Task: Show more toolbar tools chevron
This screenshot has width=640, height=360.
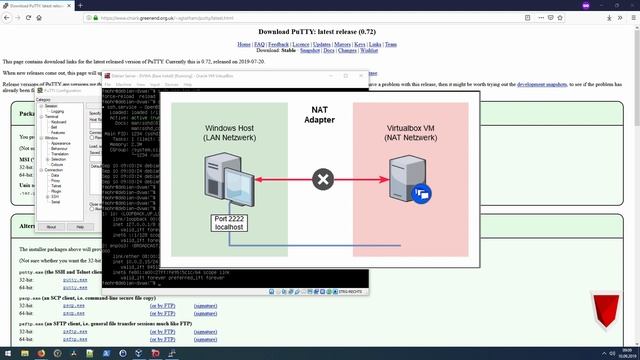Action: pos(620,18)
